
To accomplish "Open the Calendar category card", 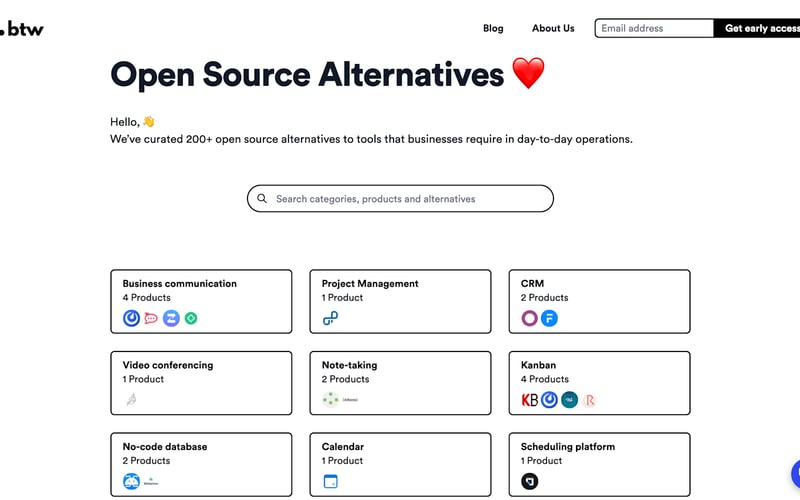I will point(401,465).
